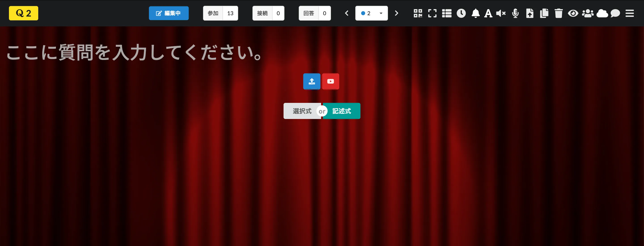The image size is (644, 246).
Task: Choose 選択式 multiple-choice type
Action: (302, 111)
